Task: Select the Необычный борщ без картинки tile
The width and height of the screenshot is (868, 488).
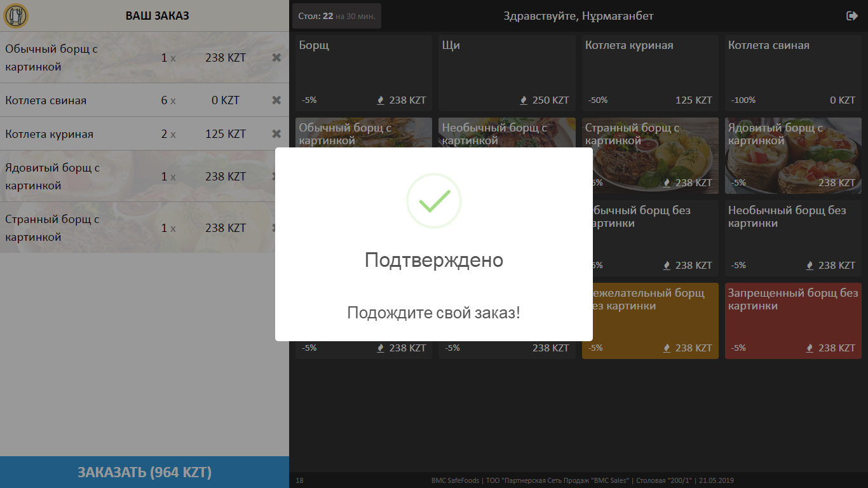Action: [x=792, y=238]
